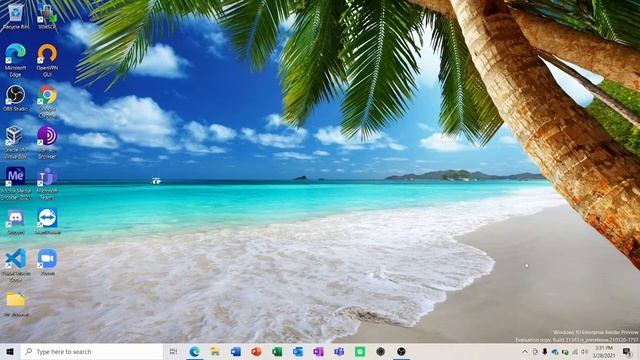
Task: Open Task View from the taskbar
Action: [173, 351]
